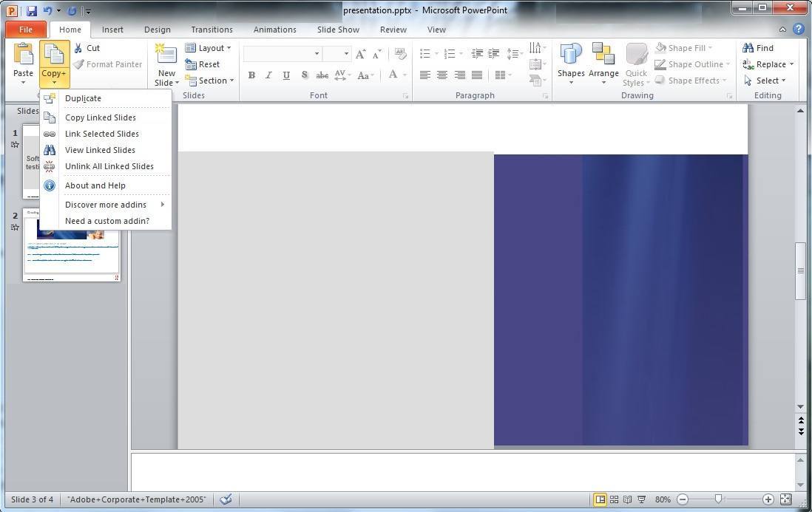Select Unlink All Linked Slides

109,166
